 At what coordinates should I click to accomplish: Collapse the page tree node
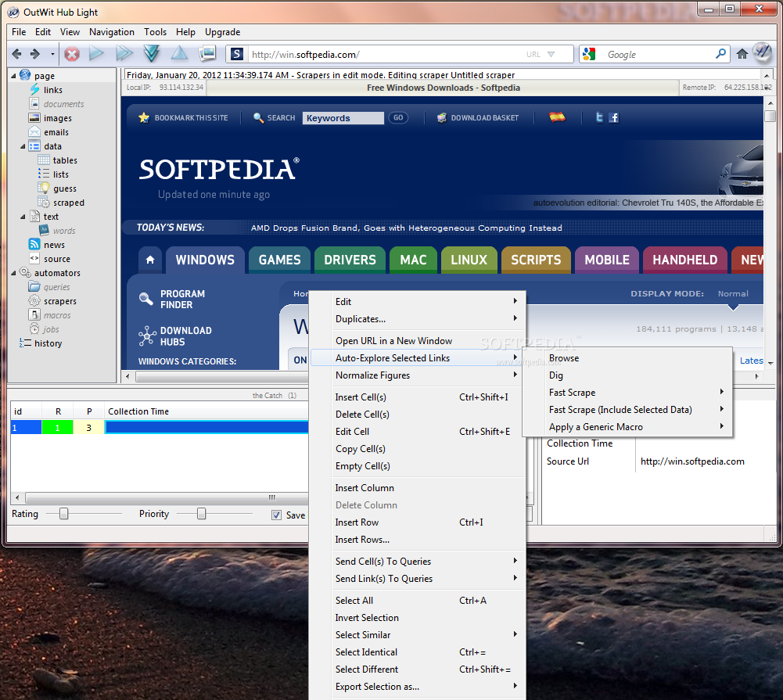point(13,76)
